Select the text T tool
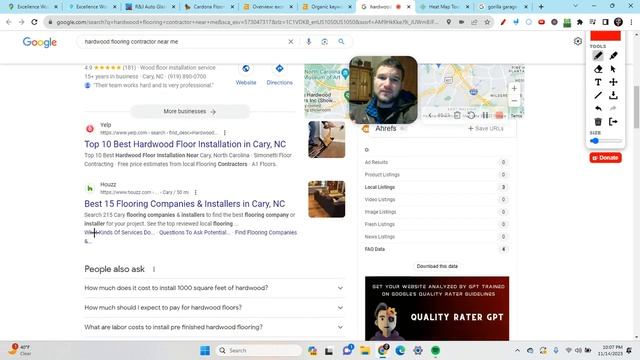Screen dimensions: 640x360 point(598,82)
